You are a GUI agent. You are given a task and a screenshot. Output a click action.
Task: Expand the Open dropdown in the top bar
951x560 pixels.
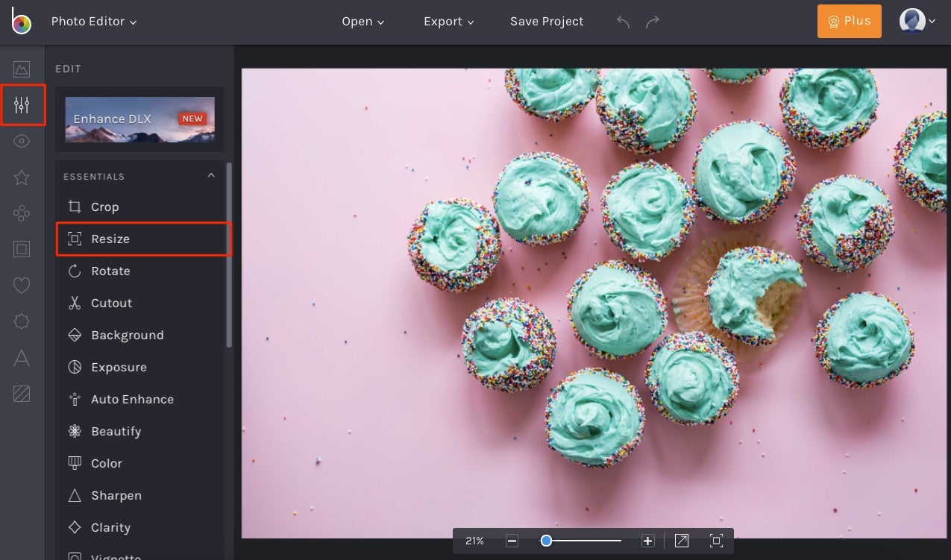pyautogui.click(x=362, y=21)
